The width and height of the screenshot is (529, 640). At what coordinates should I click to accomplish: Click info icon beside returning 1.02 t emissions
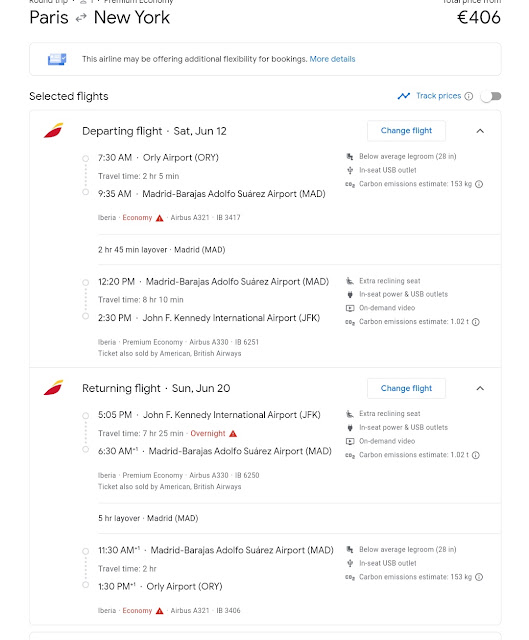(x=476, y=455)
